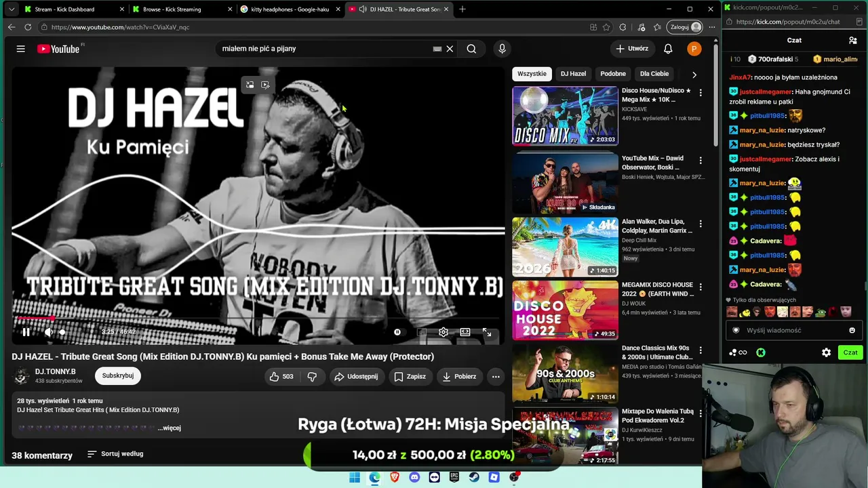Bookmark this page with the star

606,27
